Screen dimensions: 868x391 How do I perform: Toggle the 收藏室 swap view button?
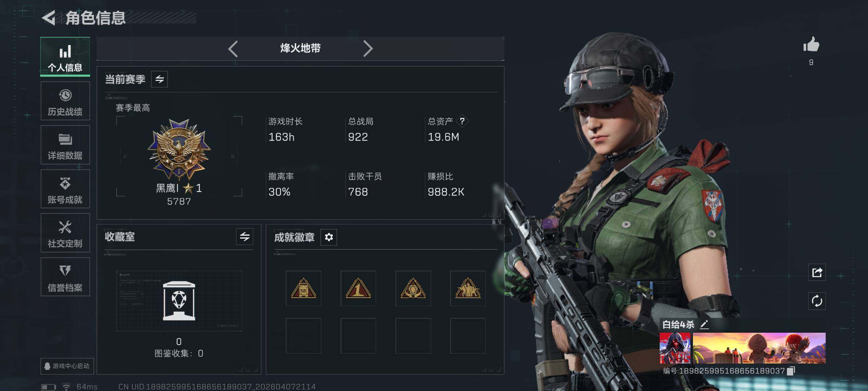tap(245, 237)
